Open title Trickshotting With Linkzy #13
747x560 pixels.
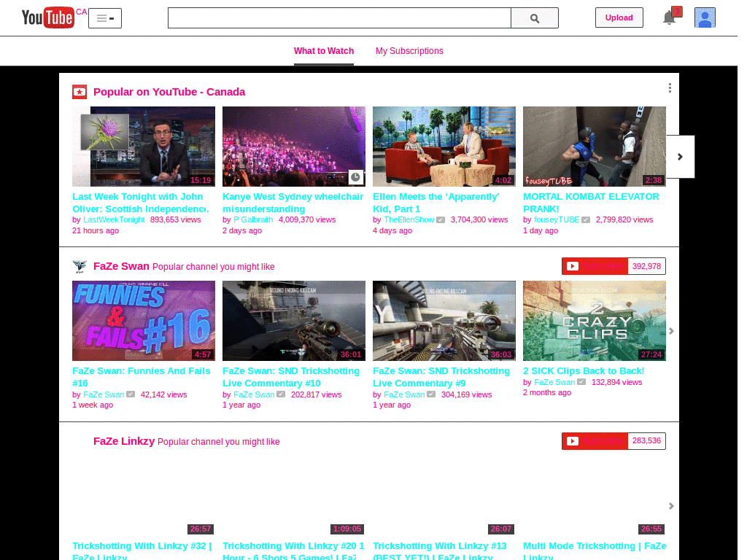click(x=440, y=551)
